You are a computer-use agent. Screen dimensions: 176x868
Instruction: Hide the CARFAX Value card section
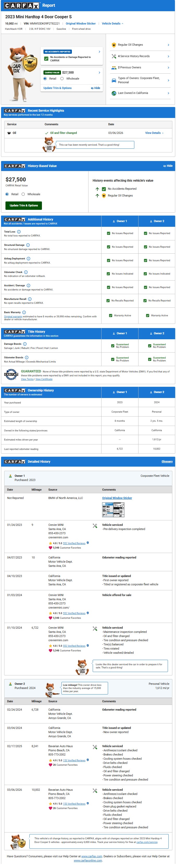point(96,88)
